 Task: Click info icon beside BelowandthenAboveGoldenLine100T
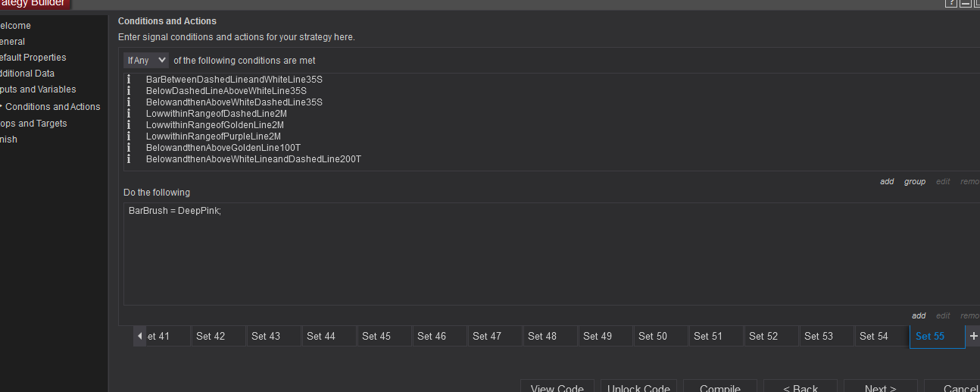pos(129,148)
